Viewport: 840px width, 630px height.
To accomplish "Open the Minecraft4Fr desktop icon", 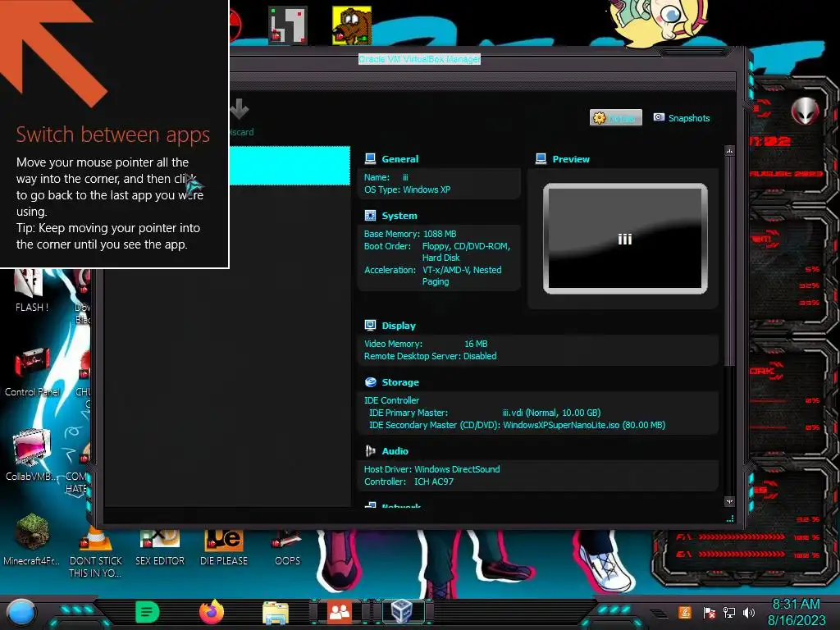I will coord(32,539).
